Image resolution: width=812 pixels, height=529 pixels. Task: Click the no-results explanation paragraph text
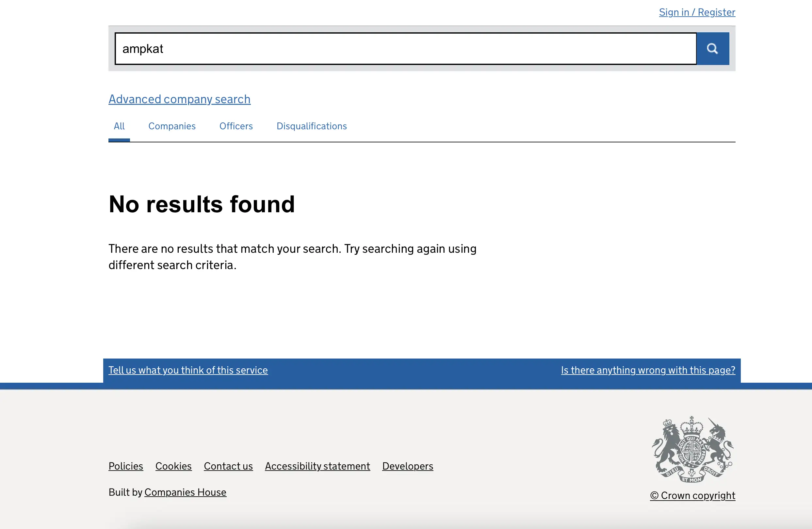pyautogui.click(x=292, y=257)
